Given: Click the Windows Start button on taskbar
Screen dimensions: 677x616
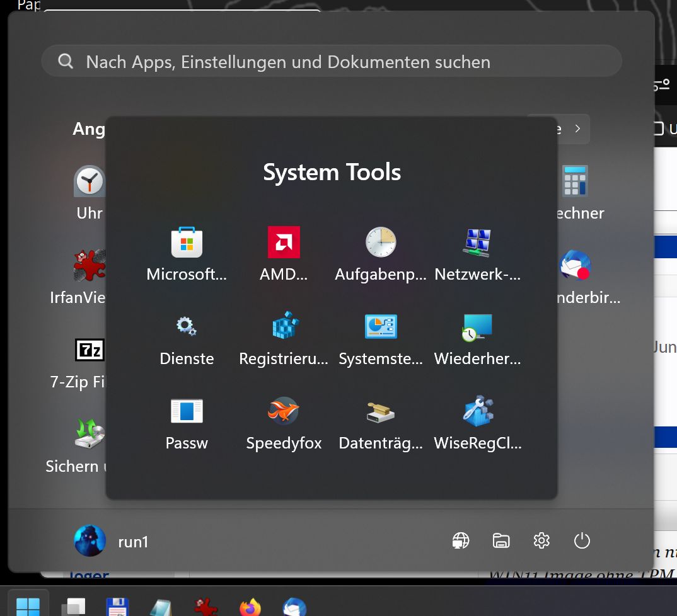Looking at the screenshot, I should [x=28, y=605].
